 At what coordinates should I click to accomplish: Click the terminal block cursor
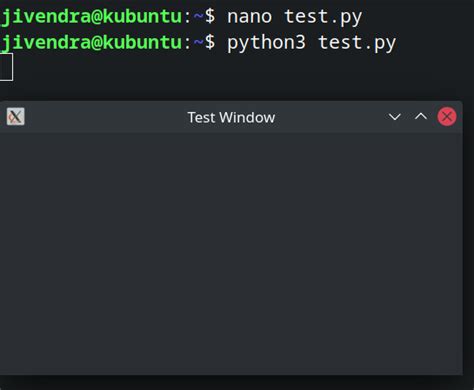6,67
